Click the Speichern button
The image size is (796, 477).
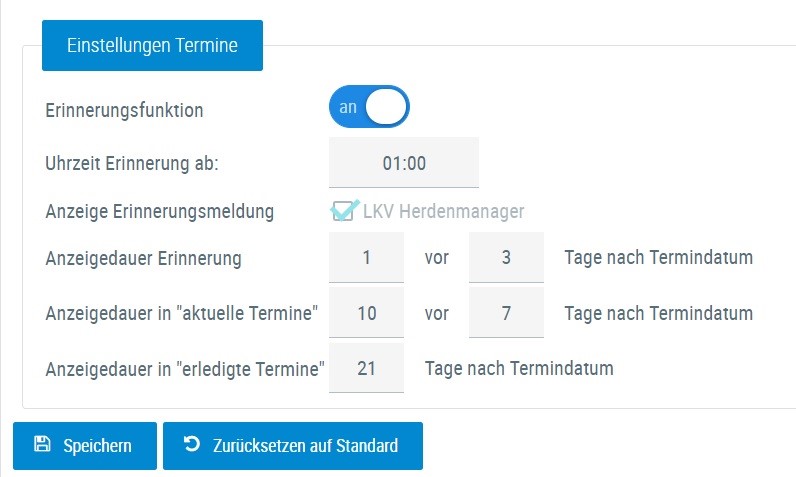85,446
